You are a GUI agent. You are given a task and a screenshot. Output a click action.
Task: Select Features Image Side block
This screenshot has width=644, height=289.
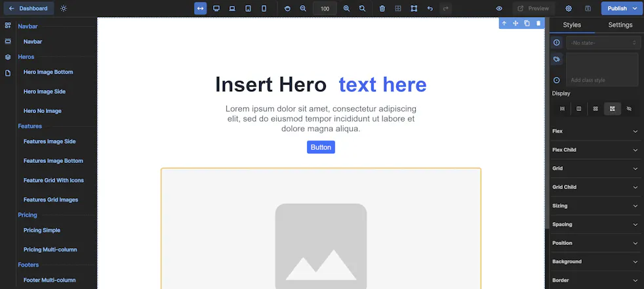tap(49, 141)
